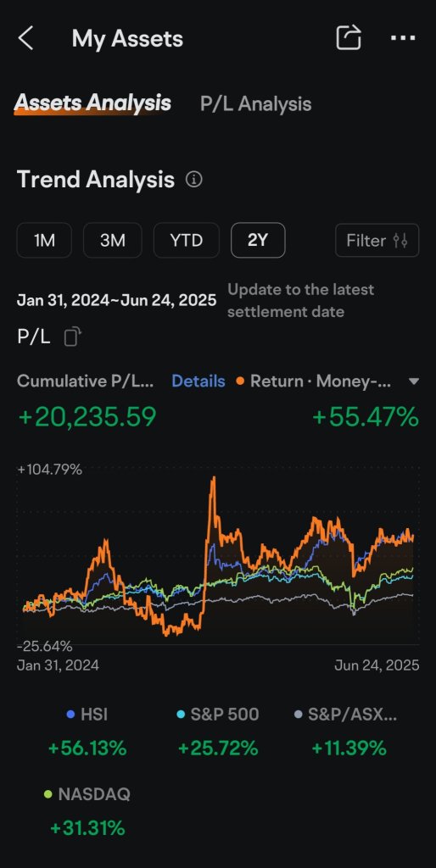Tap the HSI blue legend dot
The image size is (436, 868).
[x=70, y=715]
